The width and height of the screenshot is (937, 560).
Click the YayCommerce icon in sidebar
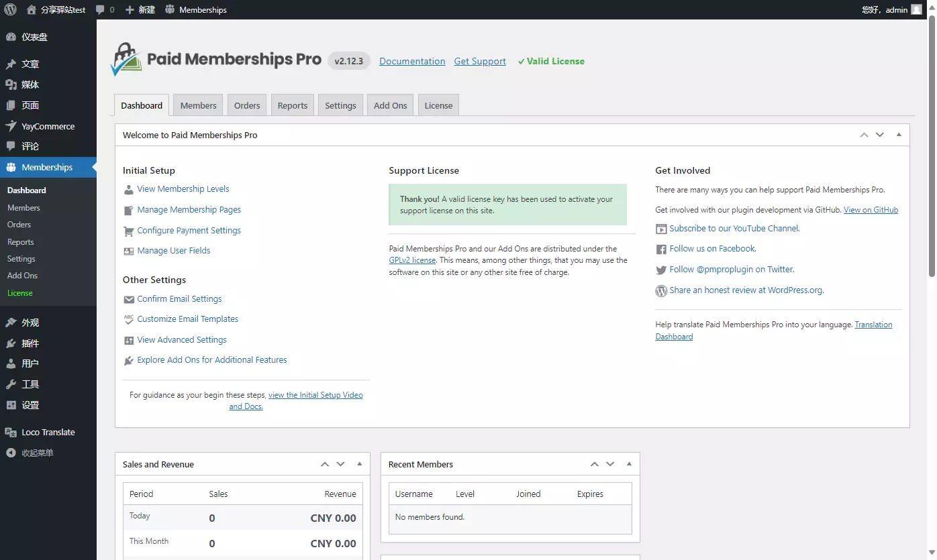pos(11,126)
